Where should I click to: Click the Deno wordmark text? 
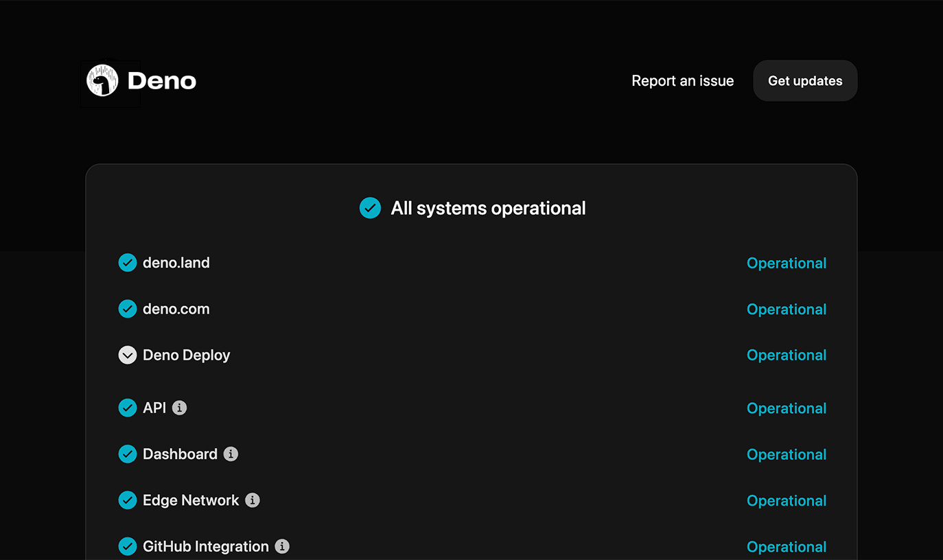[x=162, y=81]
